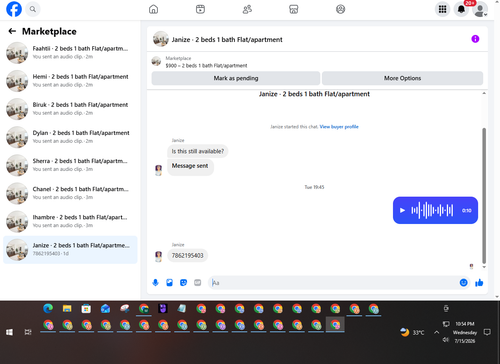
Task: Open Chanel's conversation
Action: [x=70, y=193]
